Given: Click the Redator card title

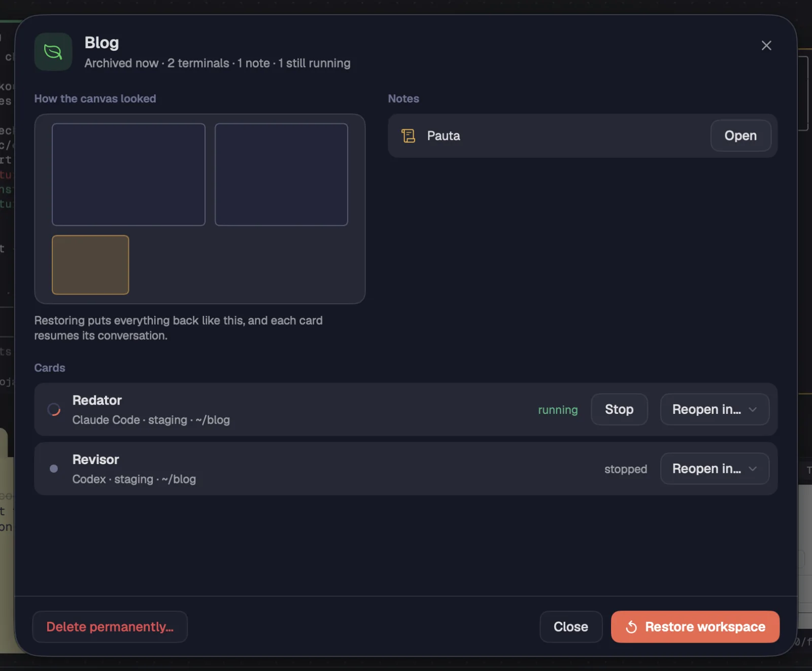Looking at the screenshot, I should tap(97, 400).
